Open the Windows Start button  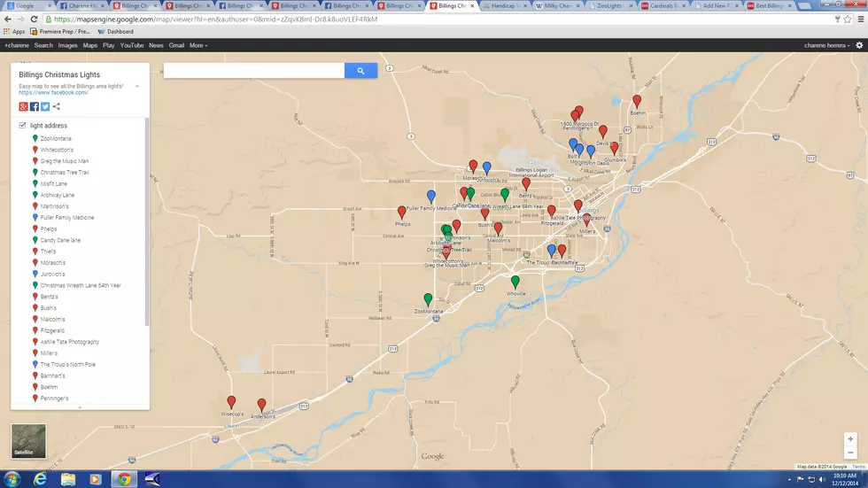point(12,479)
